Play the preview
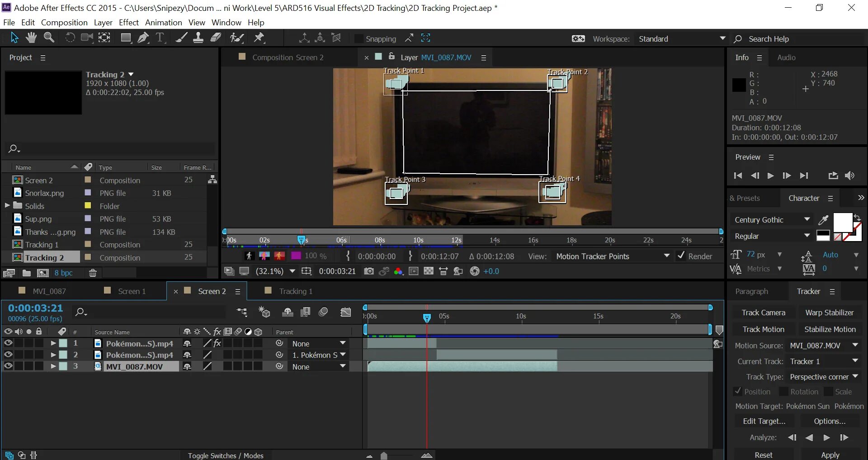The height and width of the screenshot is (460, 868). point(771,175)
